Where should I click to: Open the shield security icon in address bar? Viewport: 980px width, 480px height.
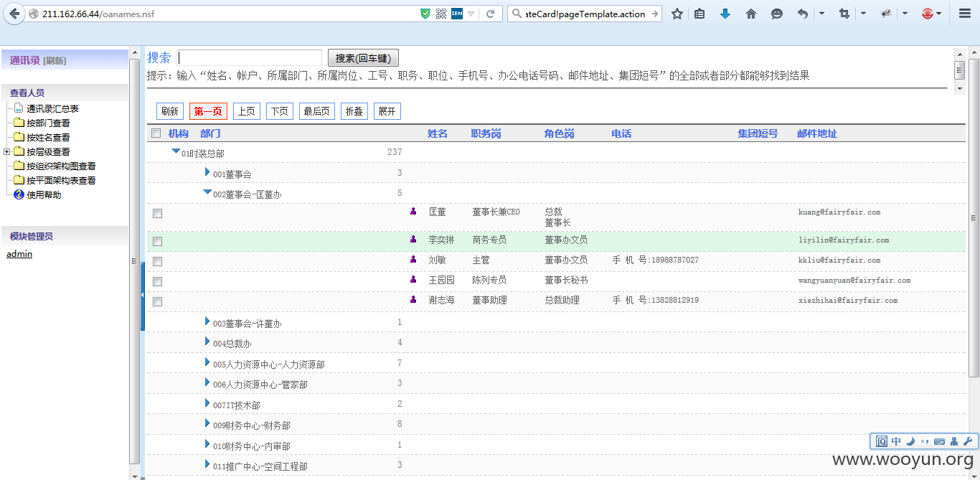point(425,14)
